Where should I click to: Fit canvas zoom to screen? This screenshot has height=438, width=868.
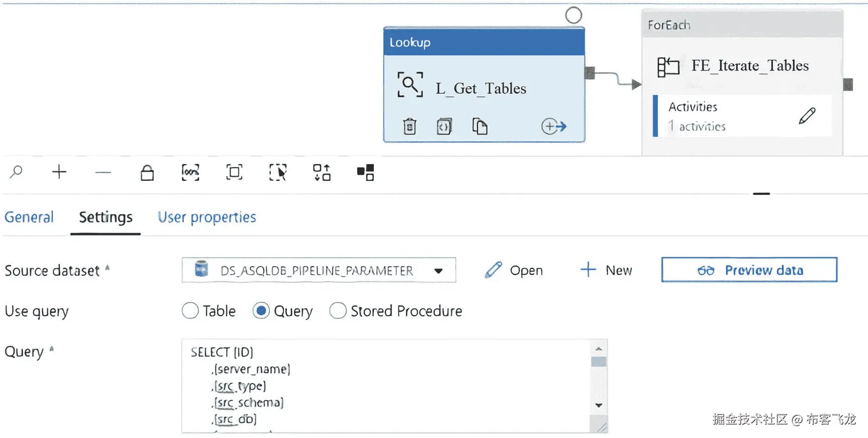coord(234,172)
